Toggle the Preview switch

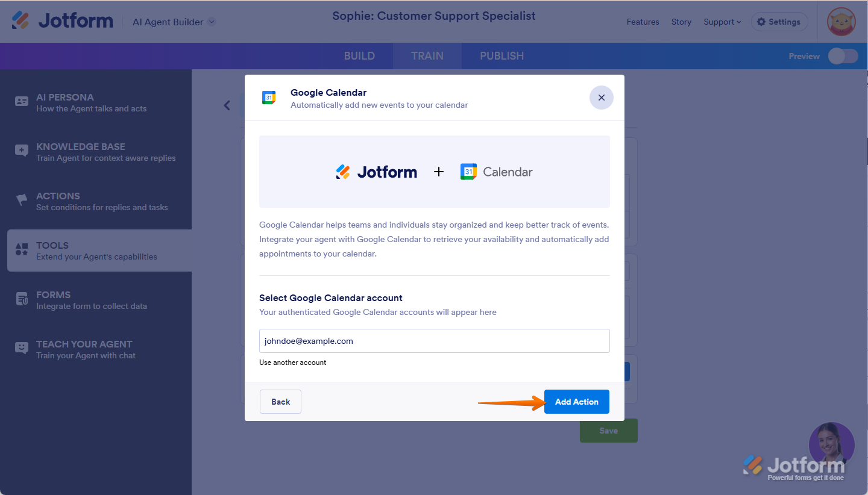coord(843,56)
